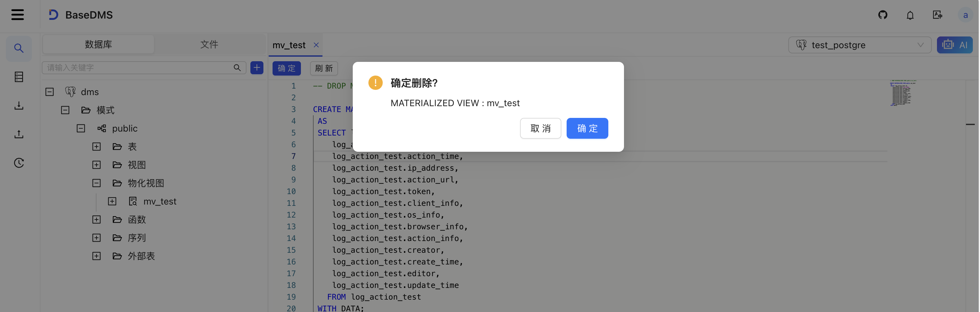Click the folder icon beside 序列
980x312 pixels.
click(x=117, y=237)
